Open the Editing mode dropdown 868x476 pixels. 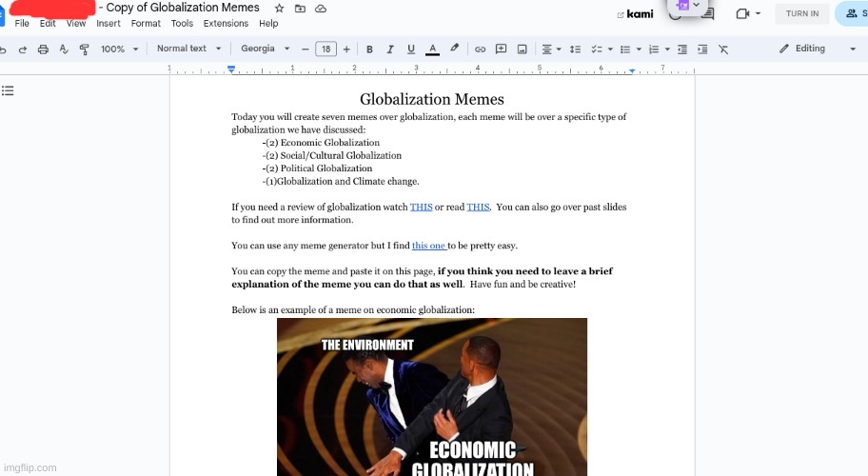pos(818,49)
